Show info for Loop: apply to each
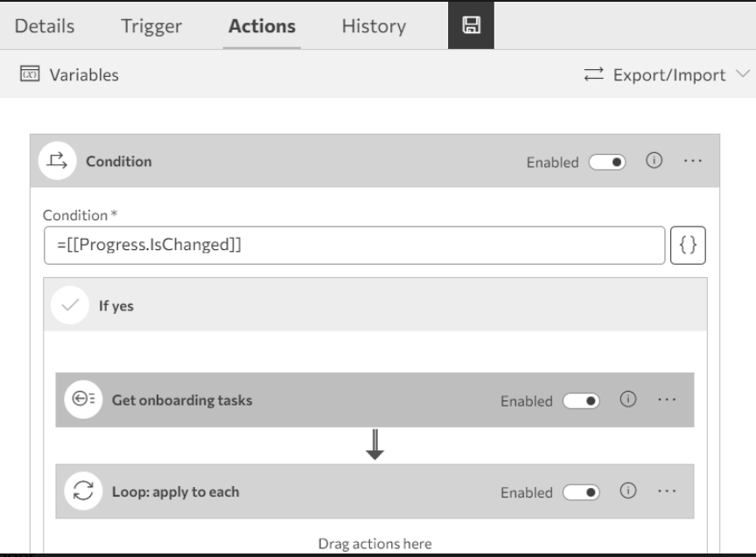Screen dimensions: 756x557 tap(627, 491)
